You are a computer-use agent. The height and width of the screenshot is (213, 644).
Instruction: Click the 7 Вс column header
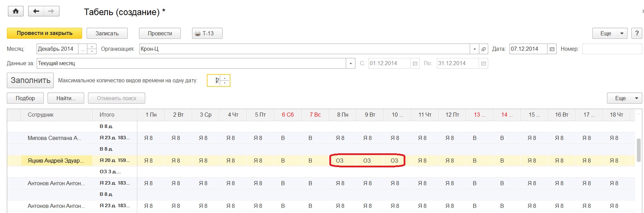315,115
